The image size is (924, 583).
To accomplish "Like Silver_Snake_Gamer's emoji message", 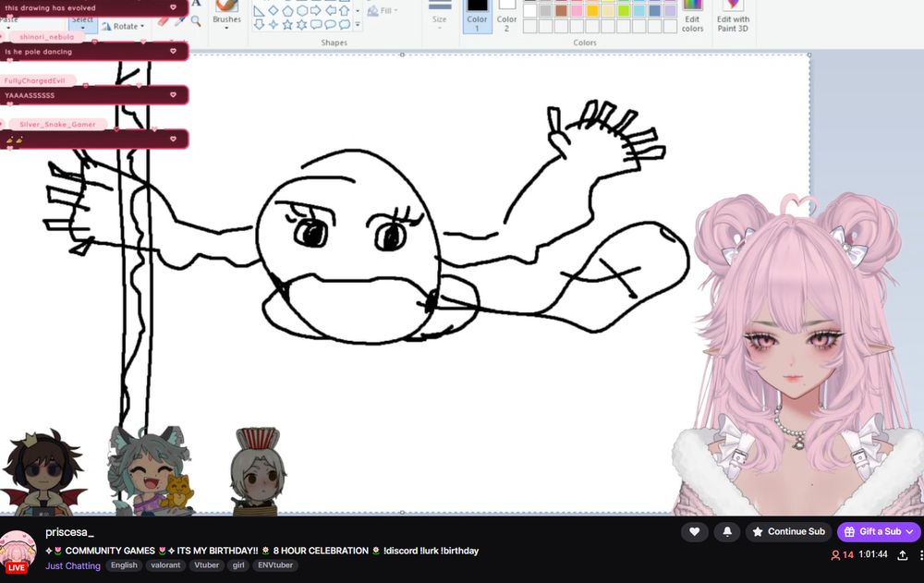I will [x=173, y=140].
